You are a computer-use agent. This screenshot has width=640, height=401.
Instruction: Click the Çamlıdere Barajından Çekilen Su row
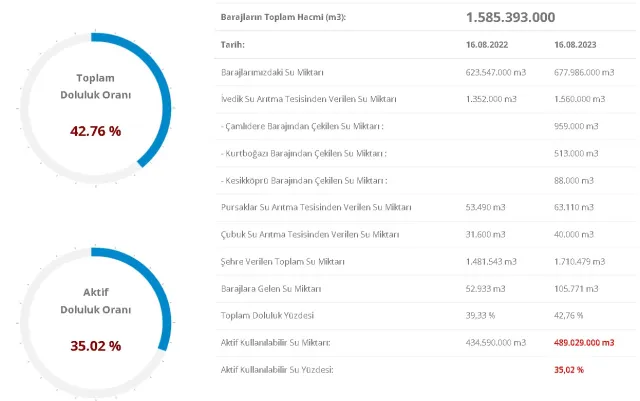(303, 126)
